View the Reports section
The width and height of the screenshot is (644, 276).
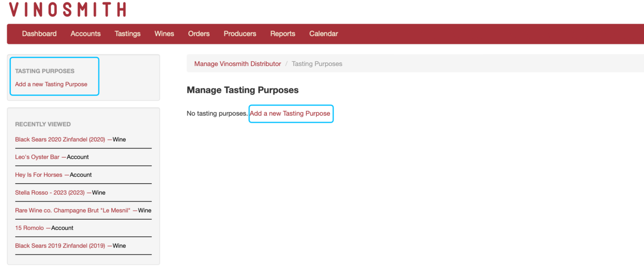(283, 34)
